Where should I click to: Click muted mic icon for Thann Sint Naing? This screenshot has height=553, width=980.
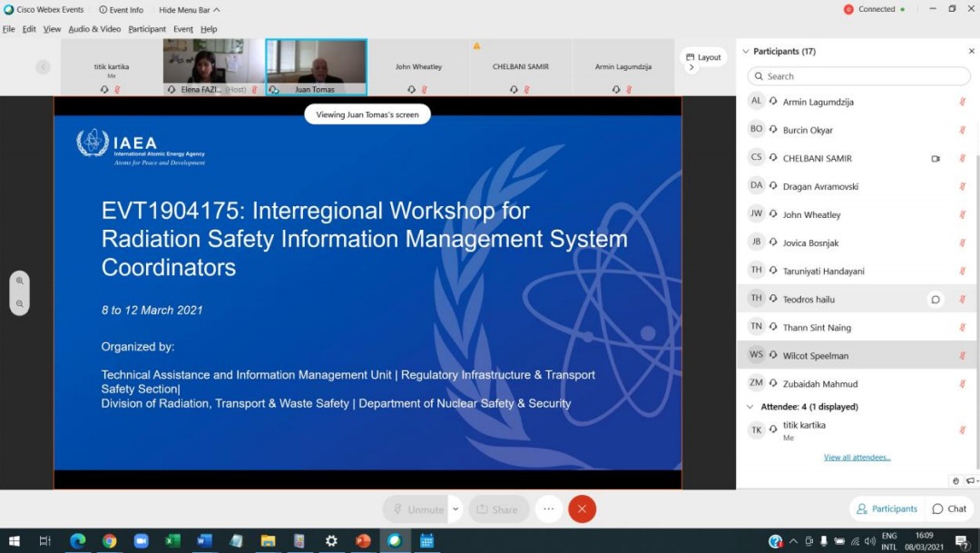[963, 327]
